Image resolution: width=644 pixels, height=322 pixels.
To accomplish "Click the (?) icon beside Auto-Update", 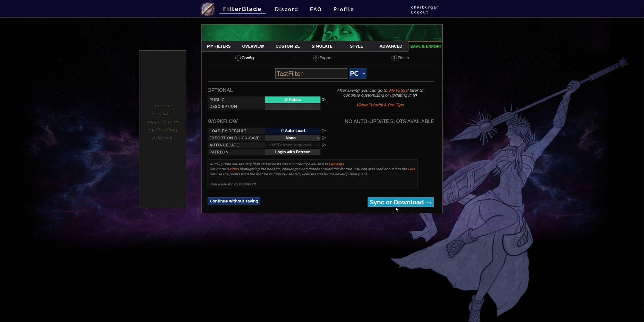I will (324, 145).
